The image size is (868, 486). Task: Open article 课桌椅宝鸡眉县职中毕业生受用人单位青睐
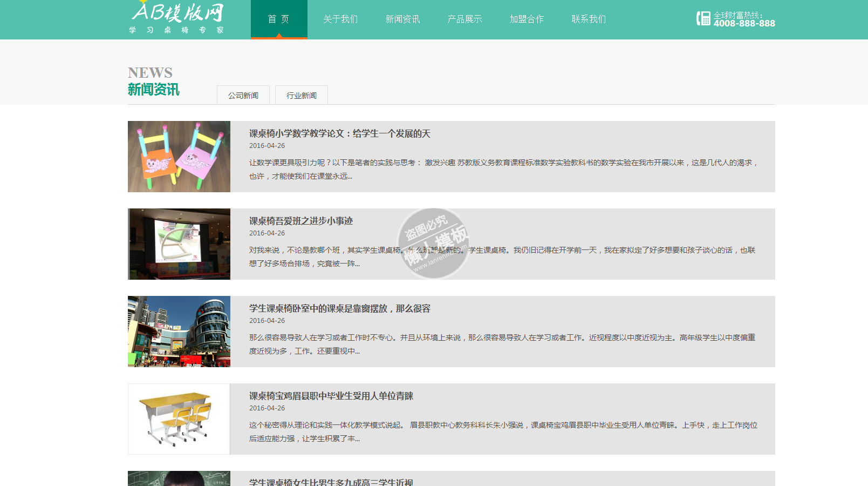pyautogui.click(x=331, y=396)
